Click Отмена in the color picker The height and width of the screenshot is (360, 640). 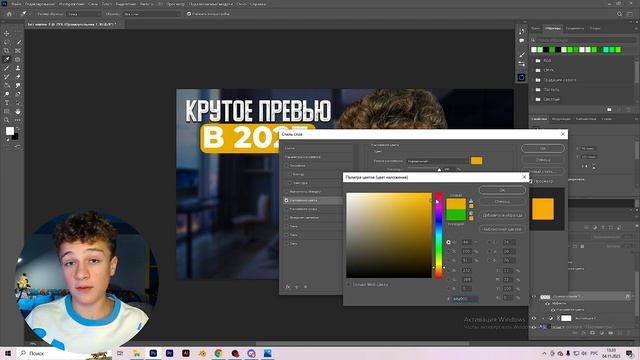tap(502, 202)
